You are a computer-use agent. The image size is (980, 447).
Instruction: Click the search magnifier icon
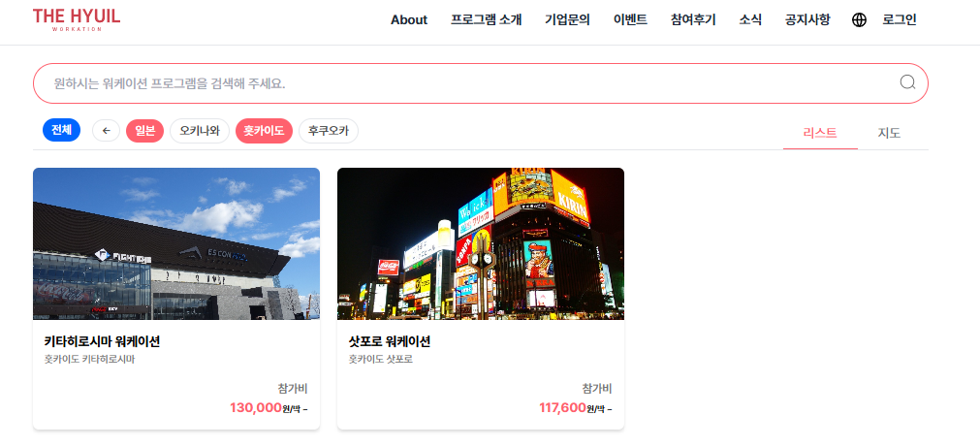(907, 82)
